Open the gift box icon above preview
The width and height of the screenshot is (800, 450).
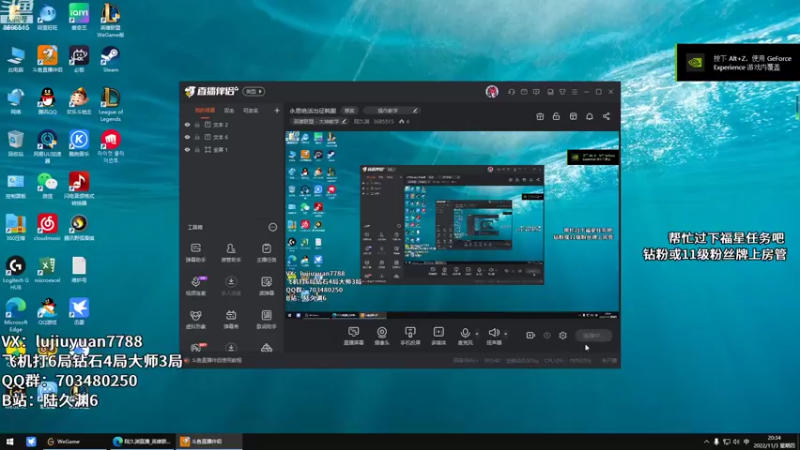click(540, 116)
